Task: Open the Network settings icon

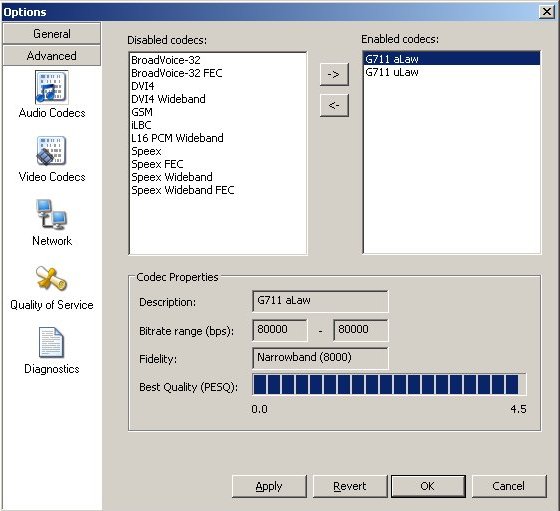Action: click(51, 214)
